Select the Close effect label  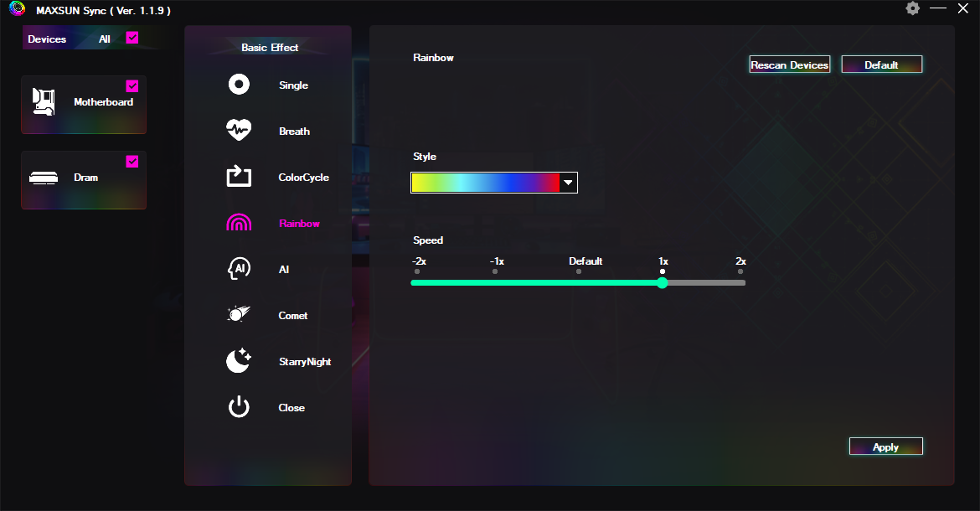tap(291, 407)
